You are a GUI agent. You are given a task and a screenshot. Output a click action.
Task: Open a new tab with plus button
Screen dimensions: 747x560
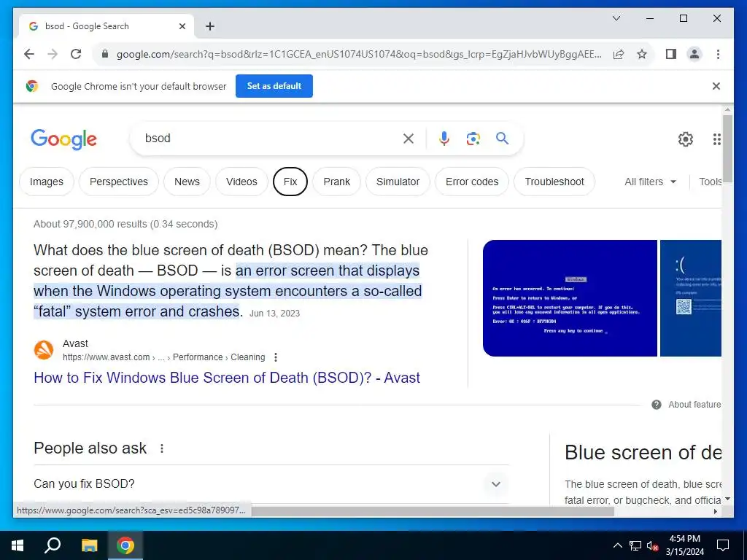point(210,26)
